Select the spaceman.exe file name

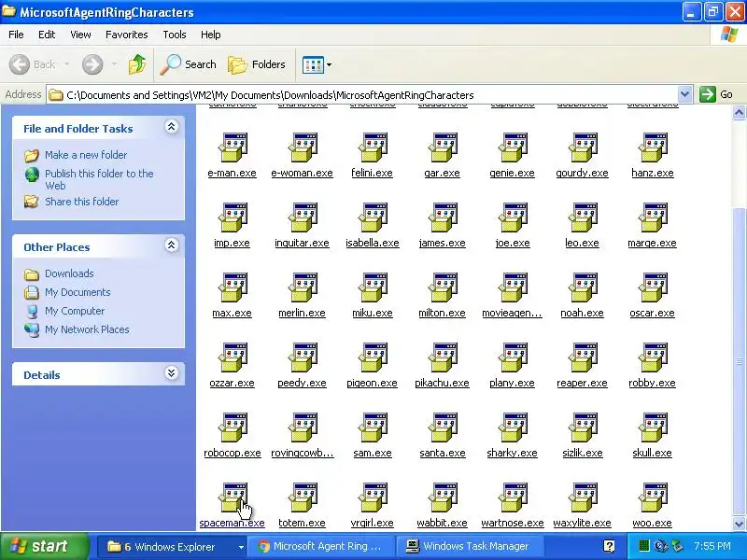(x=232, y=523)
